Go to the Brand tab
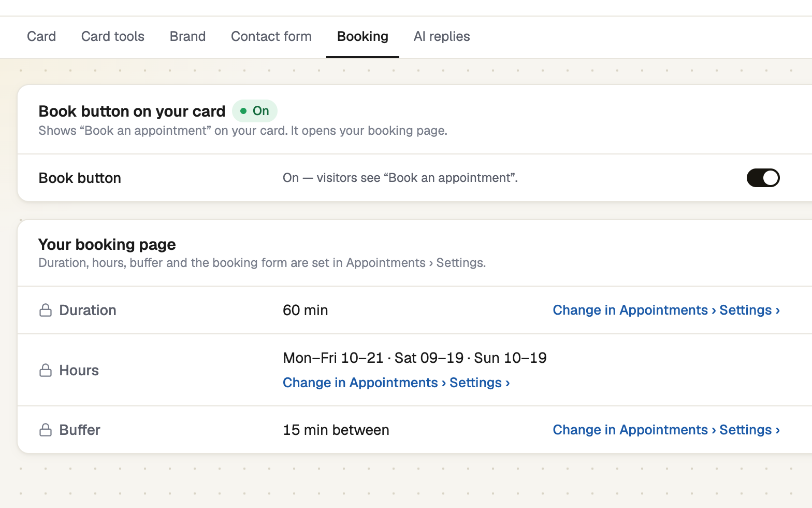 187,36
